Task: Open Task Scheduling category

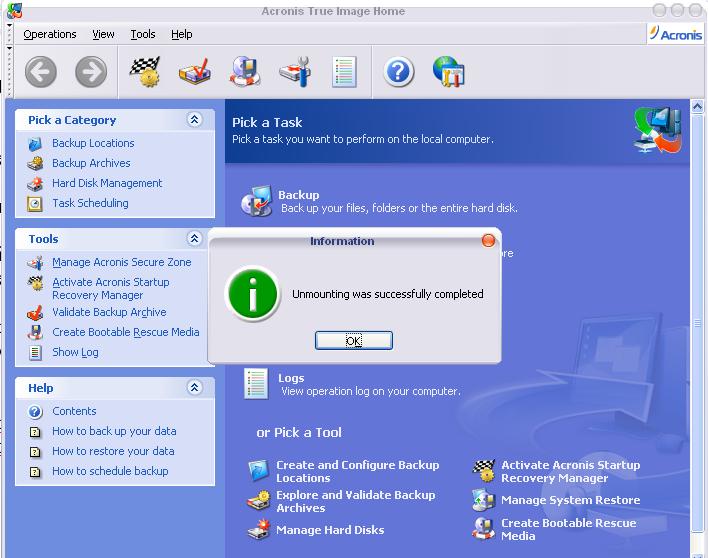Action: (90, 203)
